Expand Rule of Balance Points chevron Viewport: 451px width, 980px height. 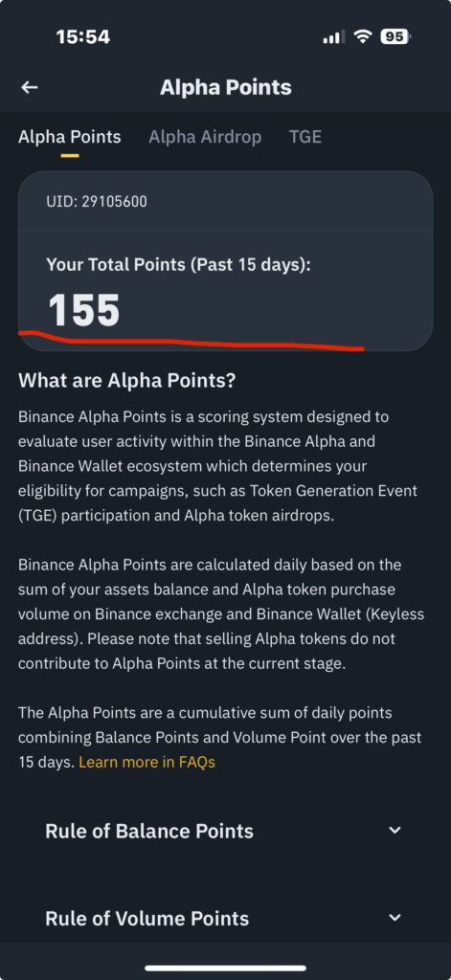(x=395, y=831)
